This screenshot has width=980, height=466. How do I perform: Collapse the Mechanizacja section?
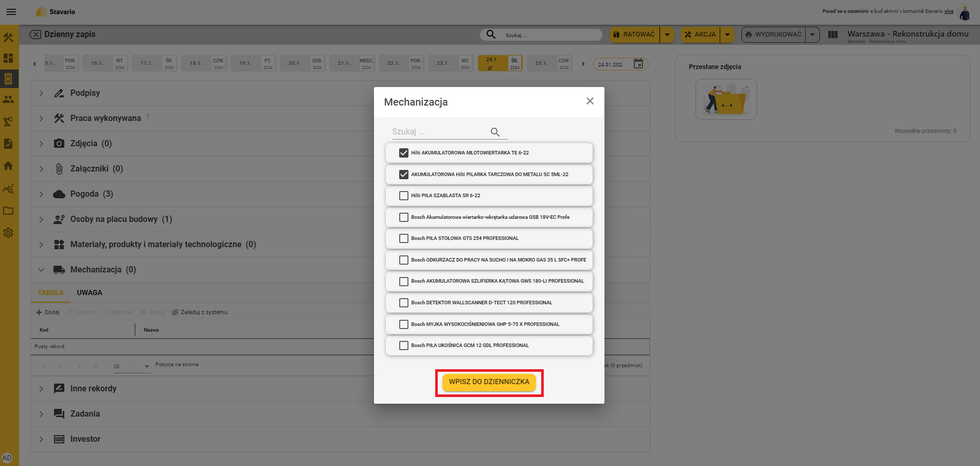(x=41, y=270)
